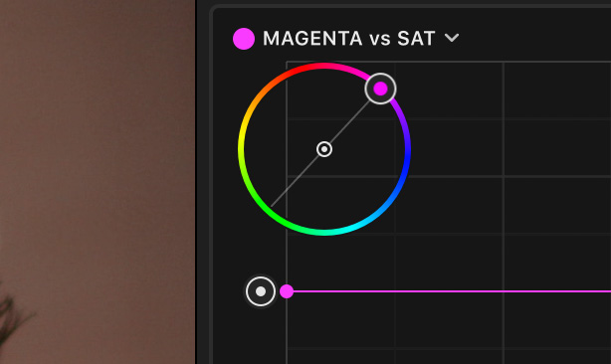The image size is (611, 364).
Task: Select the magenta hue handle on the wheel
Action: tap(381, 89)
